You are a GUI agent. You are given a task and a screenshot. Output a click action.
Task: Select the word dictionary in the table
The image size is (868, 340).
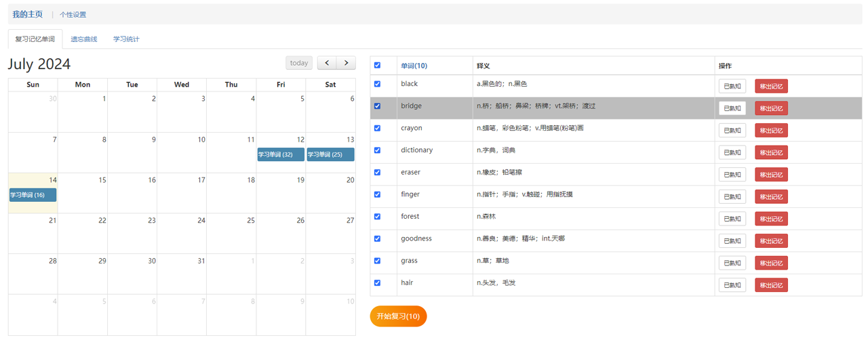pos(416,150)
